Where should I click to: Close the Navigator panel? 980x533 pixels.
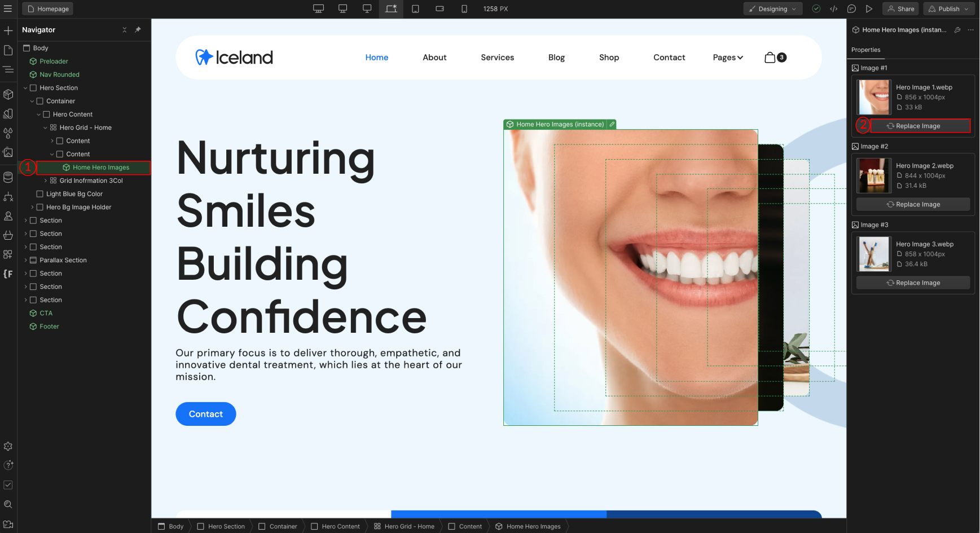[125, 30]
